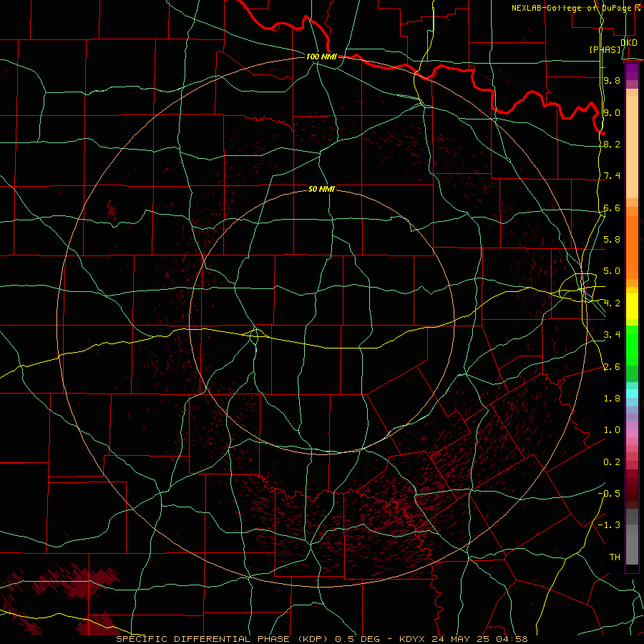Screen dimensions: 644x644
Task: Click the 3.4 scale value
Action: pyautogui.click(x=612, y=335)
